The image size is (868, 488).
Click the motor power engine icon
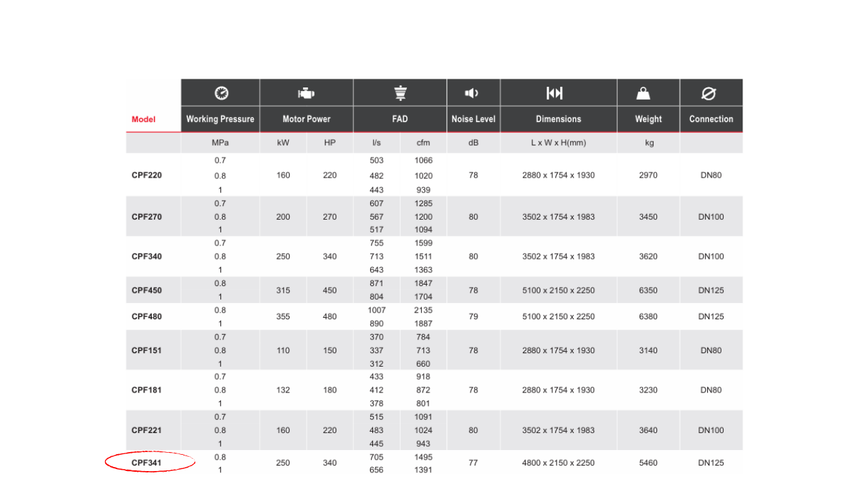[x=307, y=94]
